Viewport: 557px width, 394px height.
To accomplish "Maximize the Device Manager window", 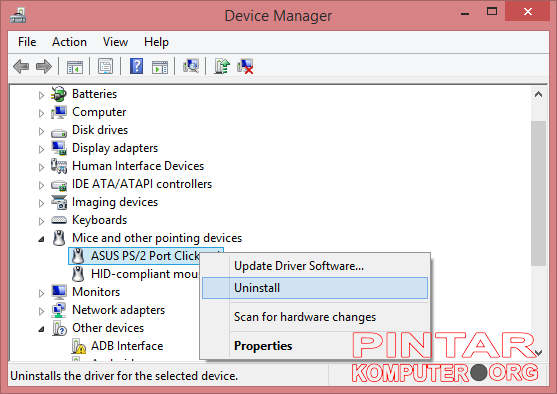I will pos(492,12).
